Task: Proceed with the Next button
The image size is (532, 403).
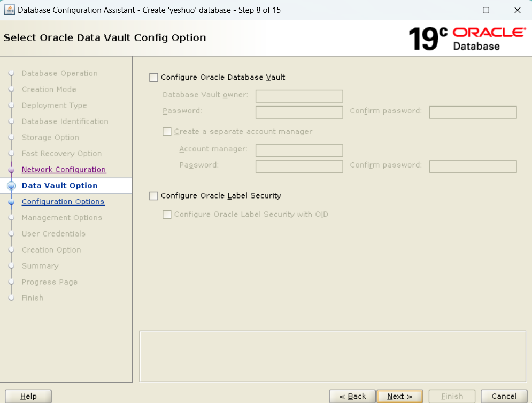Action: (x=400, y=396)
